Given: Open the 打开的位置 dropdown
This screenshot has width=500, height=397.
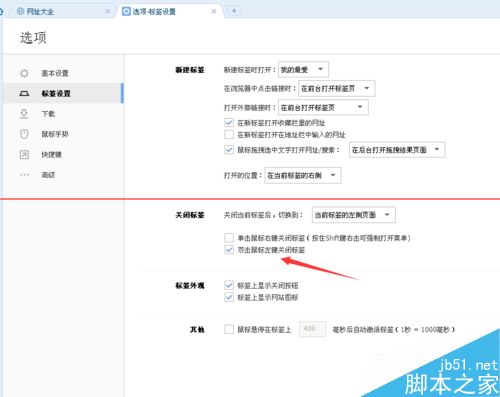Looking at the screenshot, I should pos(303,175).
